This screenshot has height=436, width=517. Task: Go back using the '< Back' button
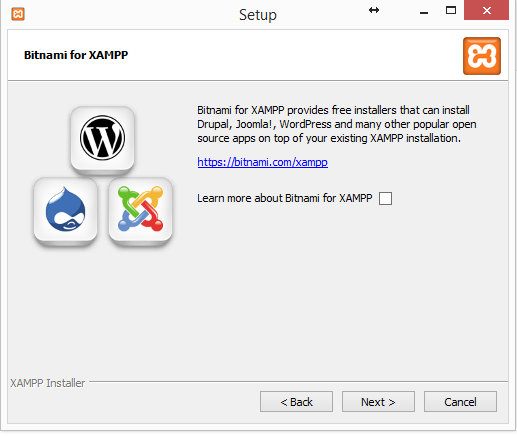coord(296,402)
